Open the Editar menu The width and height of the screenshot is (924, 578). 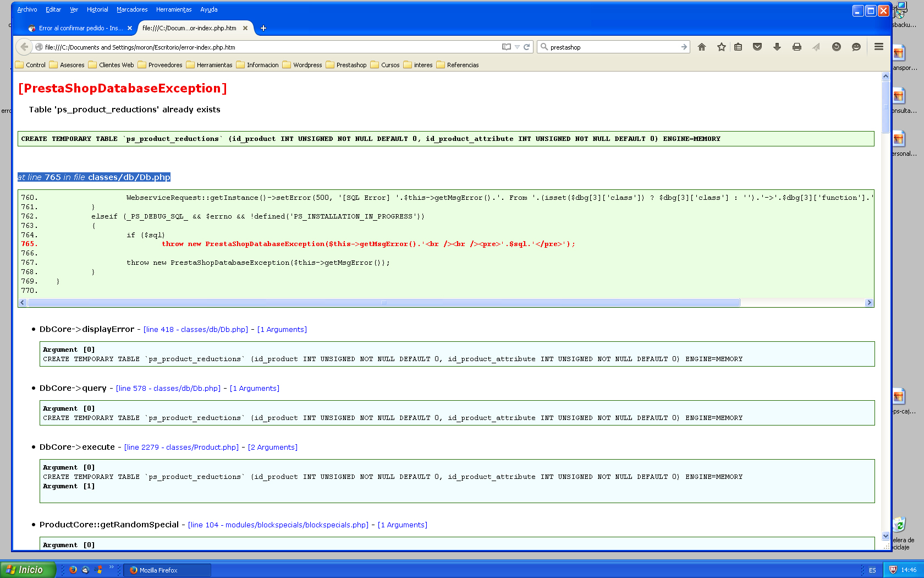pyautogui.click(x=53, y=9)
